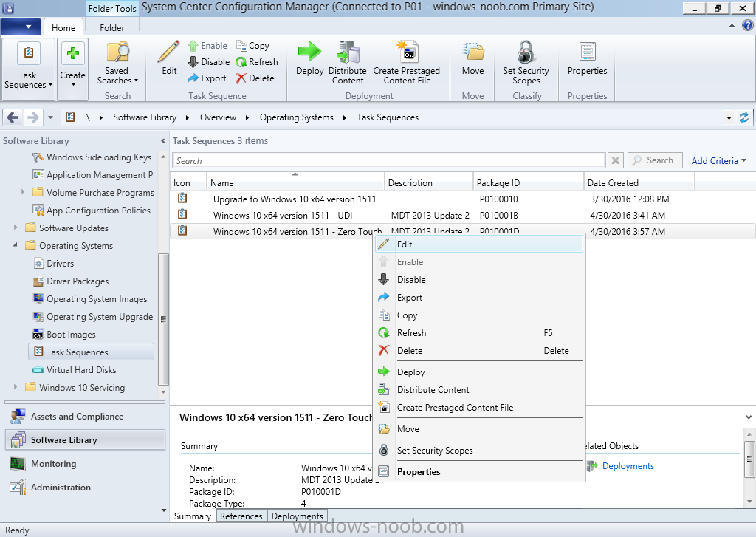The image size is (756, 537).
Task: Expand Volume Purchase Programs node
Action: click(23, 193)
